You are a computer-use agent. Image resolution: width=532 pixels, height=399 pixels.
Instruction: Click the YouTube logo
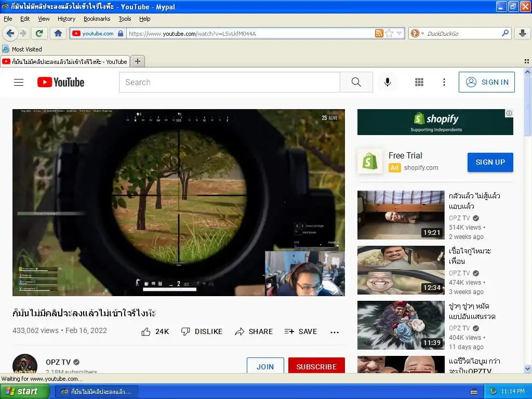[60, 82]
